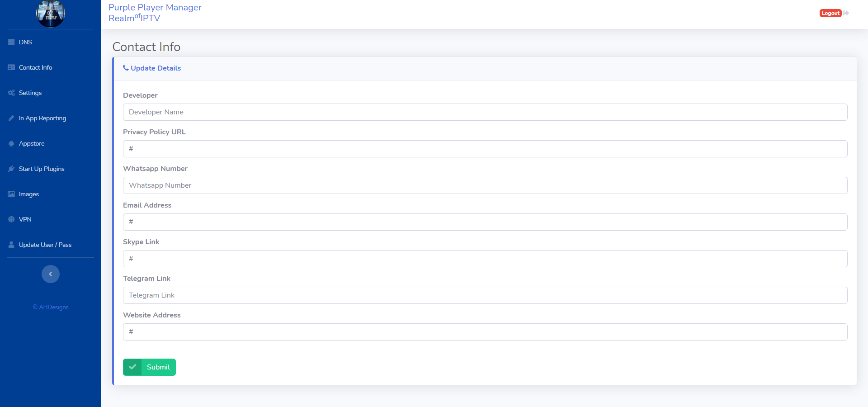Click the VPN globe icon

[11, 219]
